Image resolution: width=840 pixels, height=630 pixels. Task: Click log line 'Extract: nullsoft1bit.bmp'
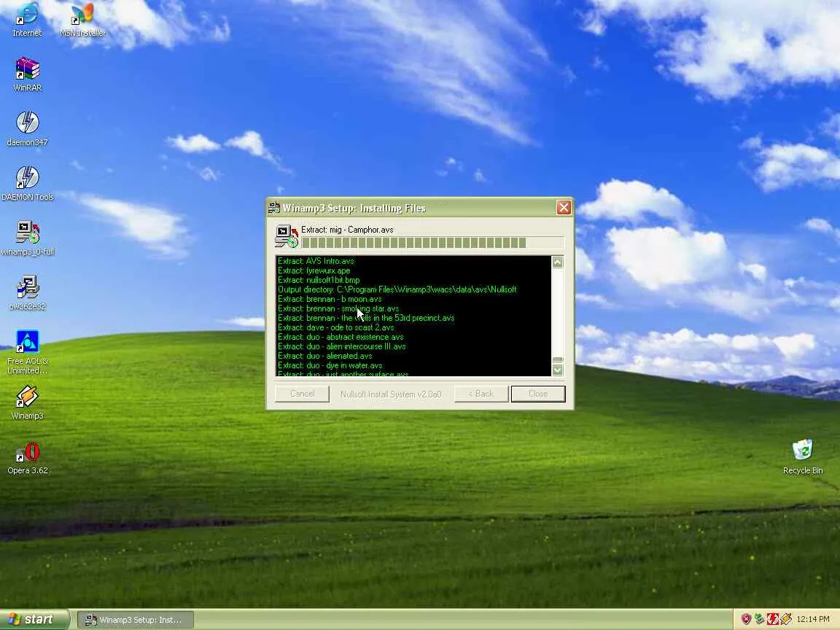(319, 280)
